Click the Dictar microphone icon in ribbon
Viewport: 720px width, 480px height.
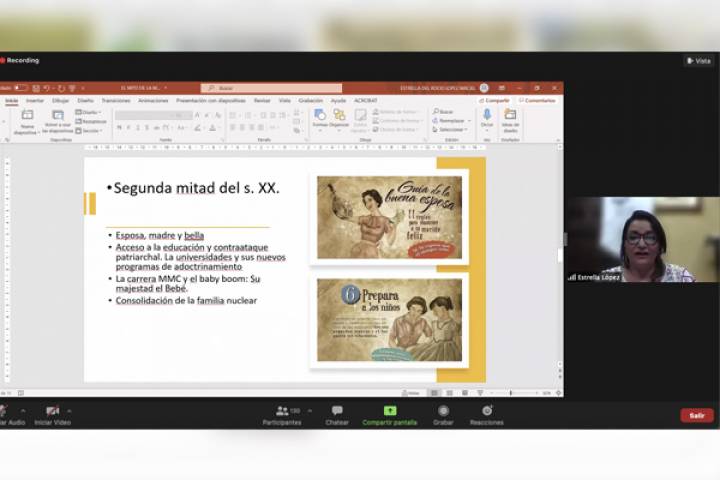(x=487, y=116)
